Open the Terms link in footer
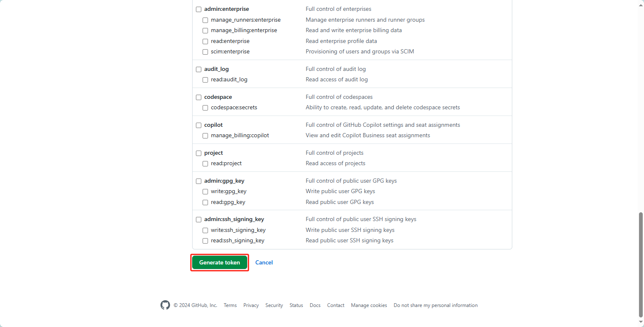The height and width of the screenshot is (327, 644). tap(230, 305)
